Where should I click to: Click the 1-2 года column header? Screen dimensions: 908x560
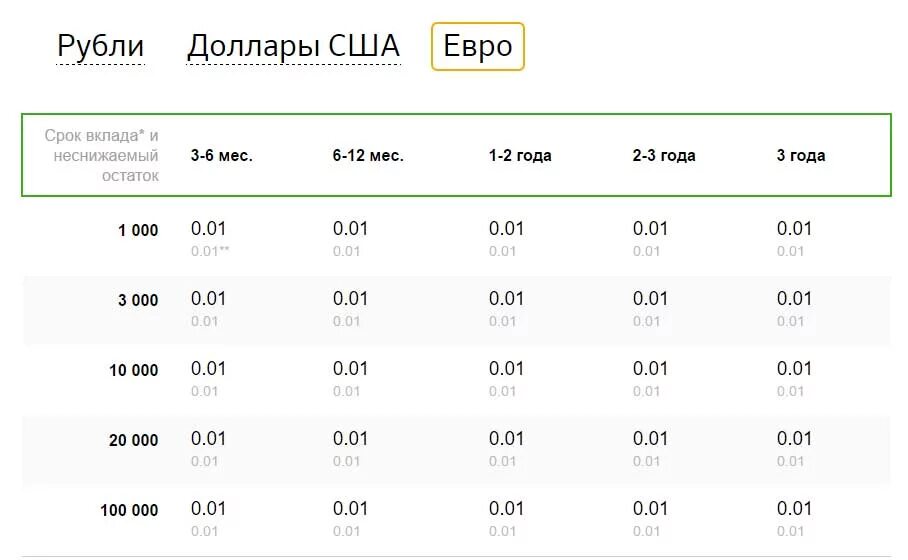520,155
